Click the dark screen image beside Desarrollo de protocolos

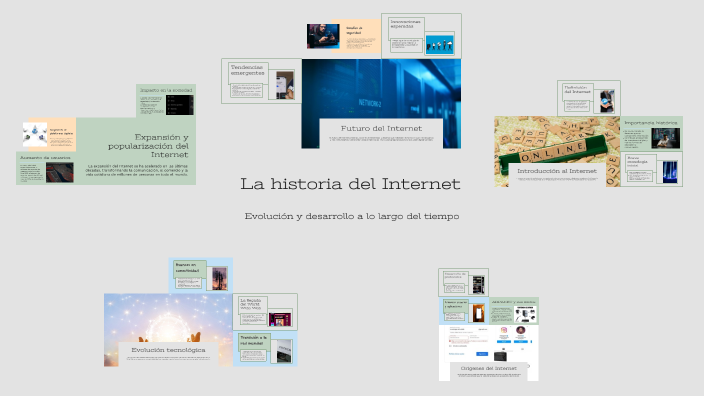click(x=478, y=285)
